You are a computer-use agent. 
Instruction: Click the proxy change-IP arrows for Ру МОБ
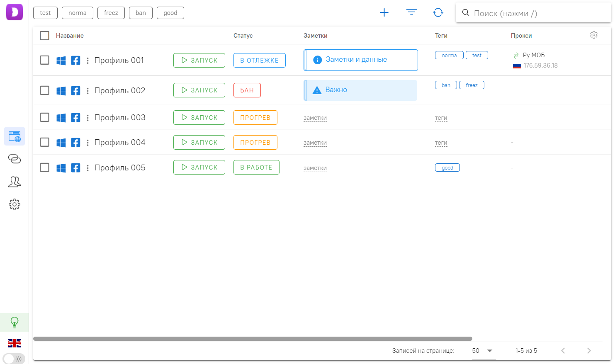[x=516, y=55]
